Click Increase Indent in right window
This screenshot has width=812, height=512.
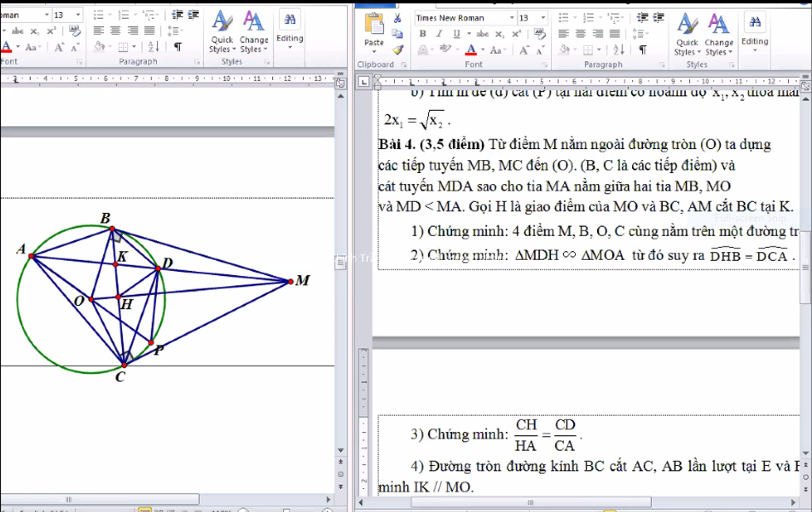click(659, 18)
